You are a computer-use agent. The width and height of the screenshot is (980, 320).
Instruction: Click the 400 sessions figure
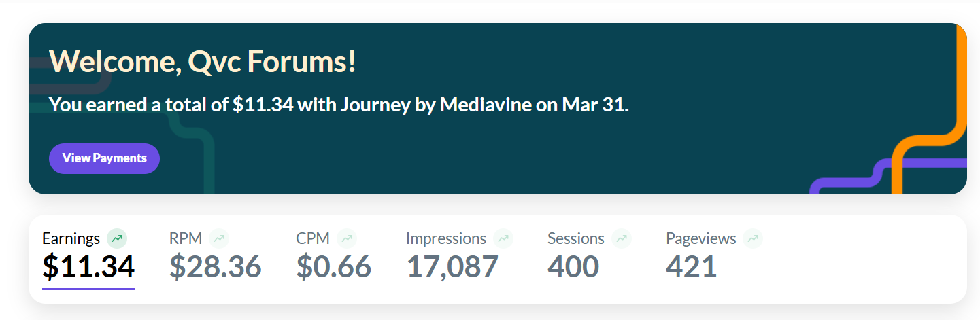pos(573,267)
